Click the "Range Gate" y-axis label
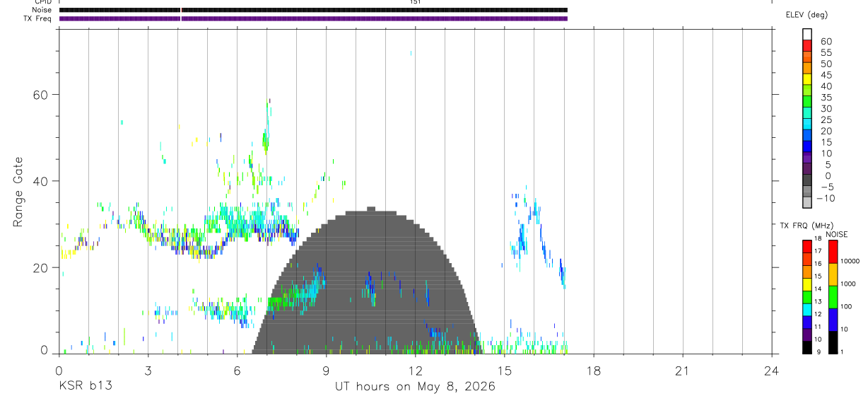The height and width of the screenshot is (401, 868). (x=18, y=192)
